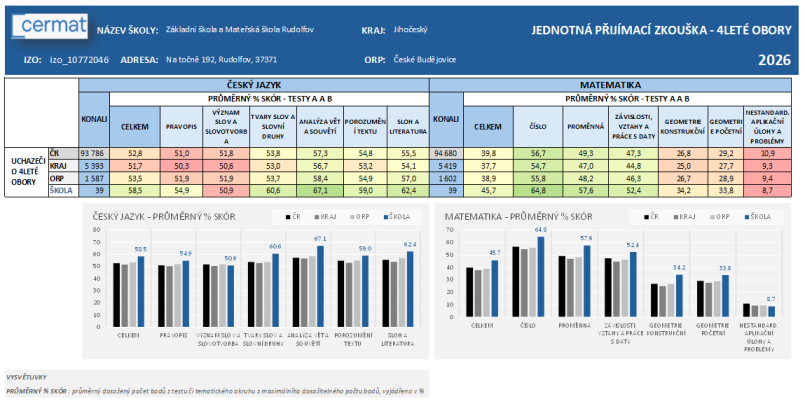Click the Cermat logo
The height and width of the screenshot is (406, 805).
pyautogui.click(x=49, y=26)
